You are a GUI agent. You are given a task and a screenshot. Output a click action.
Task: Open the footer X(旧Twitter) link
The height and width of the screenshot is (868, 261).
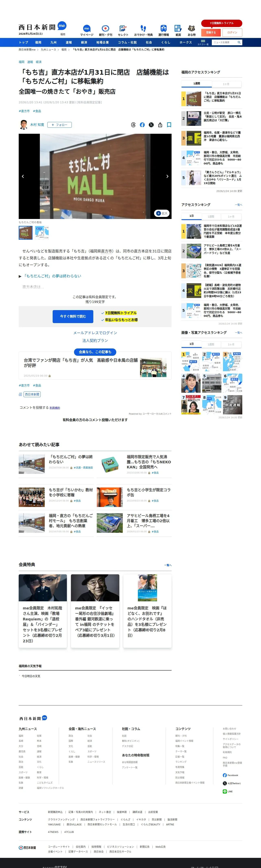(x=232, y=783)
